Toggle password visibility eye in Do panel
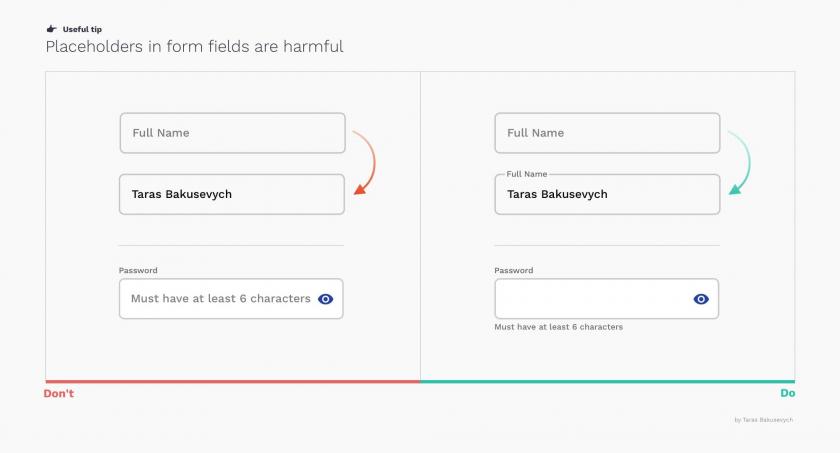840x453 pixels. [x=701, y=299]
